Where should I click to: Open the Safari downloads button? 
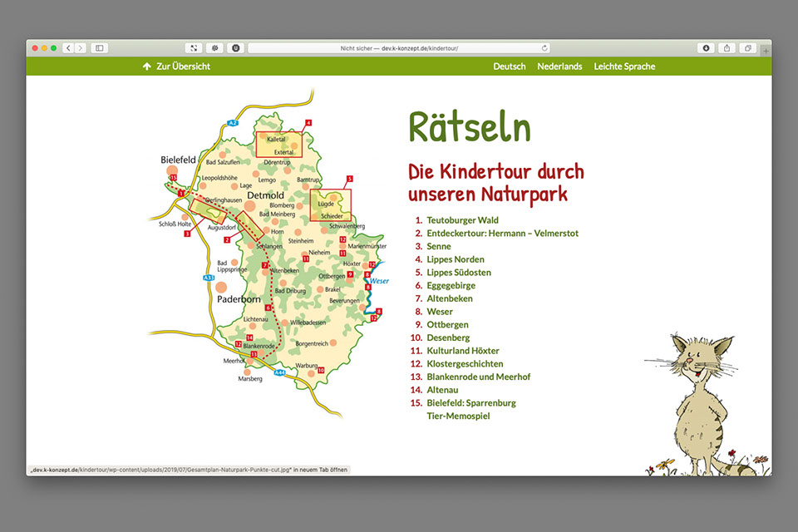(706, 48)
